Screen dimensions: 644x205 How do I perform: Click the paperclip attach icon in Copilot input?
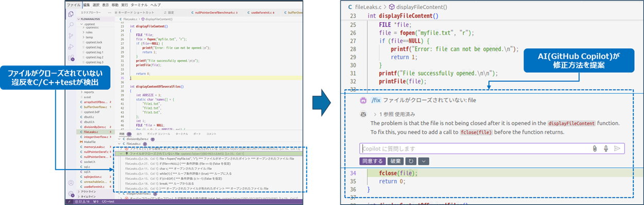[x=595, y=148]
